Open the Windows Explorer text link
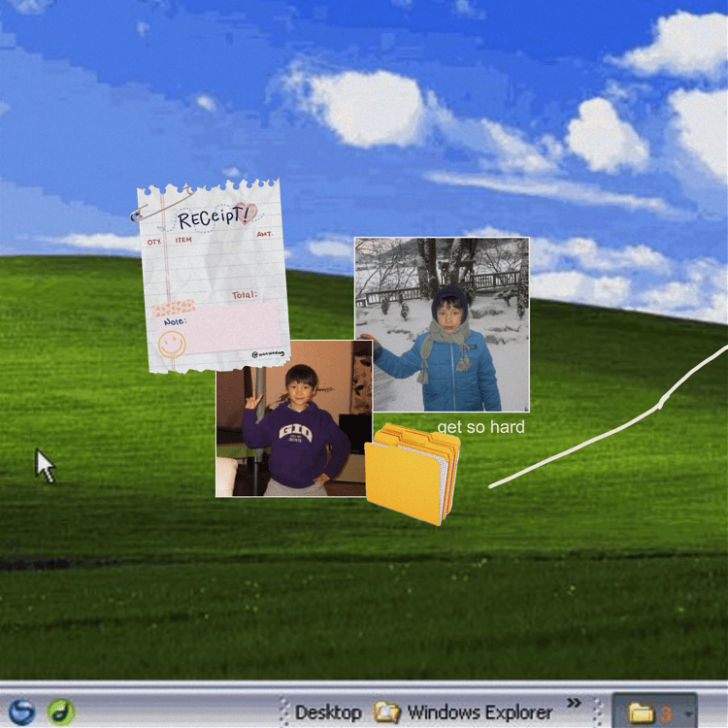 point(480,712)
